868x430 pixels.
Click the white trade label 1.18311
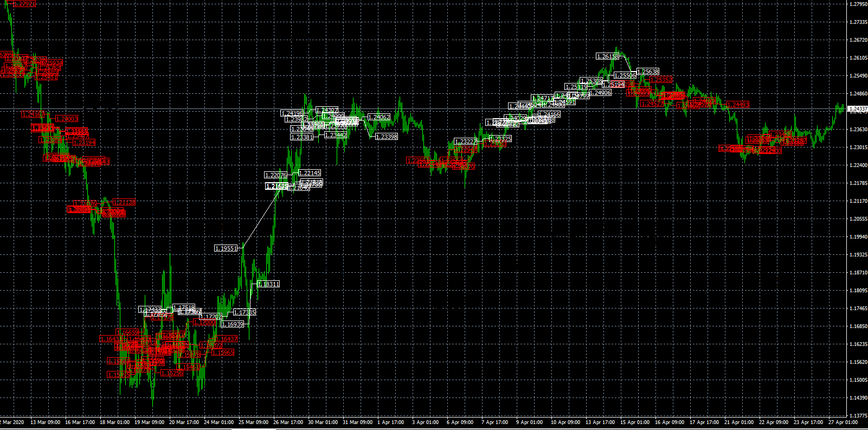268,284
